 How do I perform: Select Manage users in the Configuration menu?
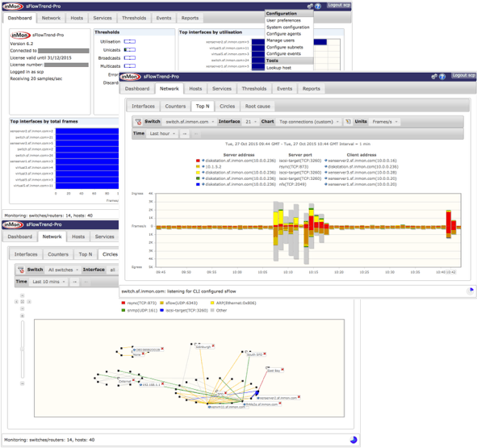(280, 40)
